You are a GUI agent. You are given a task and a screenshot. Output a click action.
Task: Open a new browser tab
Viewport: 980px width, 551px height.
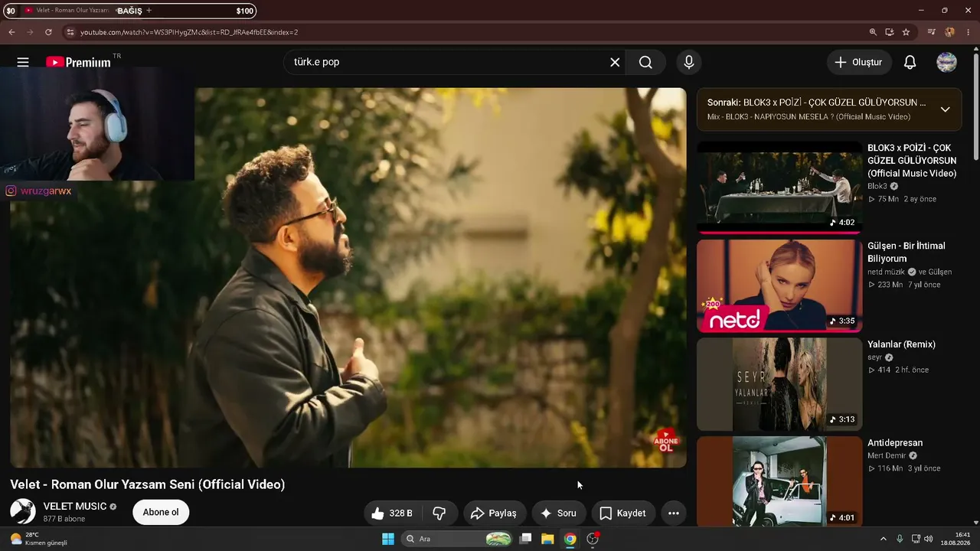(x=149, y=11)
